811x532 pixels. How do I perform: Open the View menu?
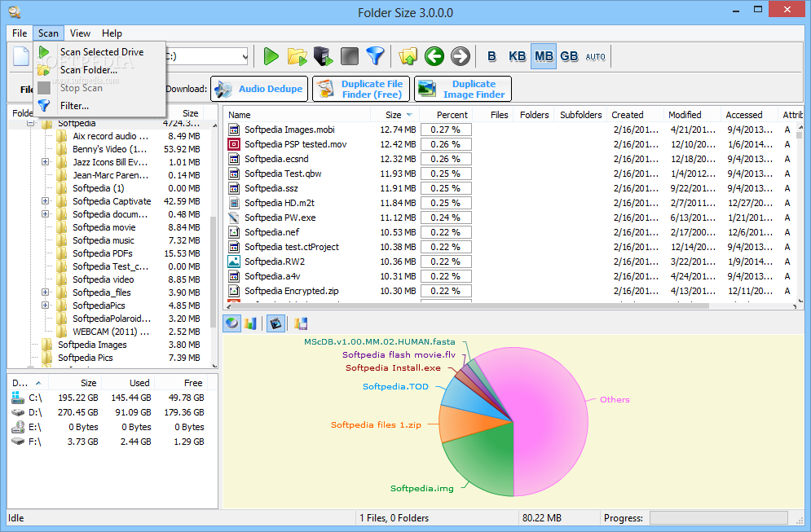coord(80,33)
